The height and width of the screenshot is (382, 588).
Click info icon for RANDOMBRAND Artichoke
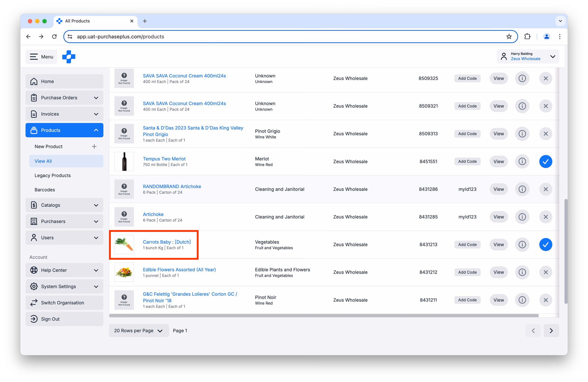pyautogui.click(x=522, y=189)
